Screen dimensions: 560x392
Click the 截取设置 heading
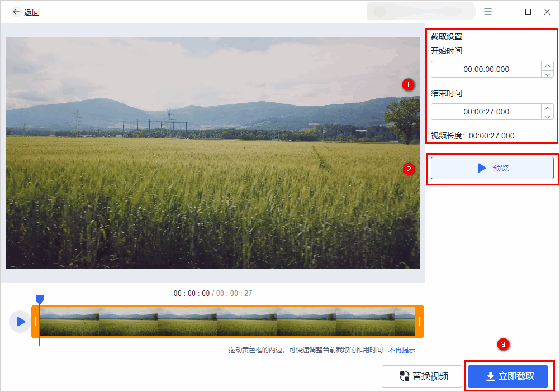447,36
